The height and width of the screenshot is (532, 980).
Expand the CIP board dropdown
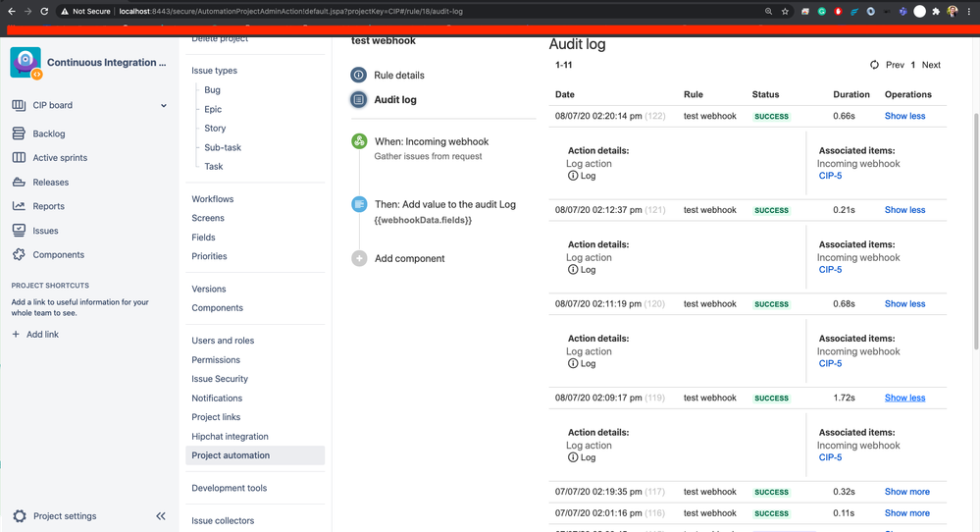(x=164, y=105)
